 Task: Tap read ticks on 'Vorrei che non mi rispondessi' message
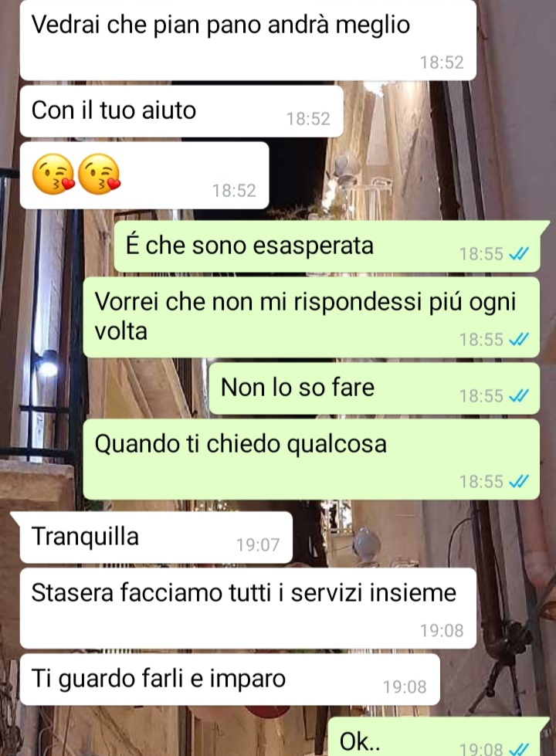tap(519, 340)
